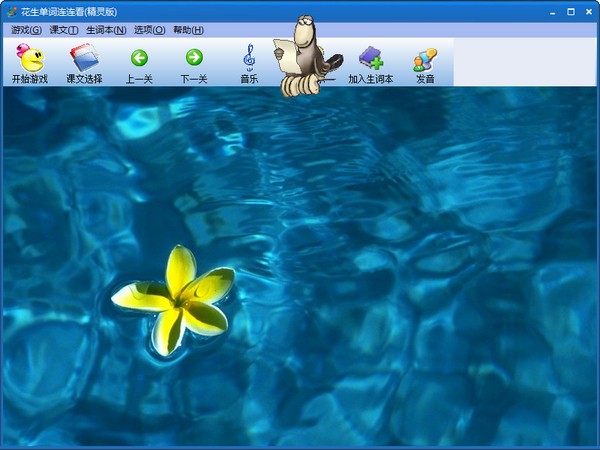Open the 课文(T) menu
This screenshot has width=600, height=450.
coord(64,30)
